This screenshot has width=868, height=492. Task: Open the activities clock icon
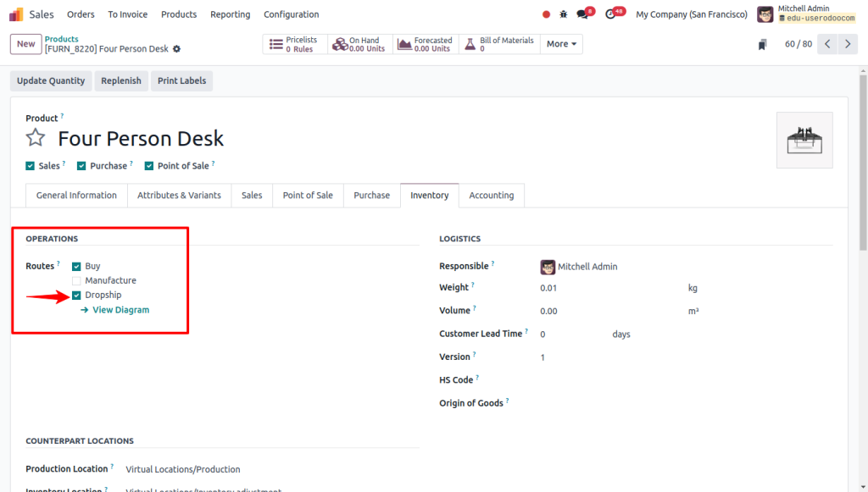tap(610, 14)
